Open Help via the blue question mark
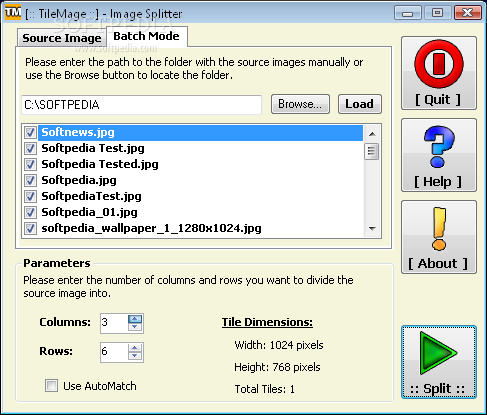 [439, 147]
